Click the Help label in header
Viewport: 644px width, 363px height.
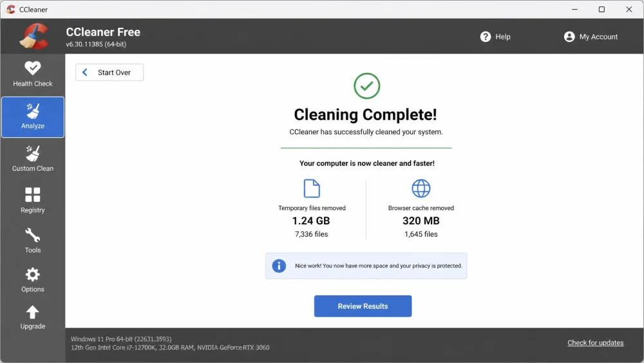point(503,37)
